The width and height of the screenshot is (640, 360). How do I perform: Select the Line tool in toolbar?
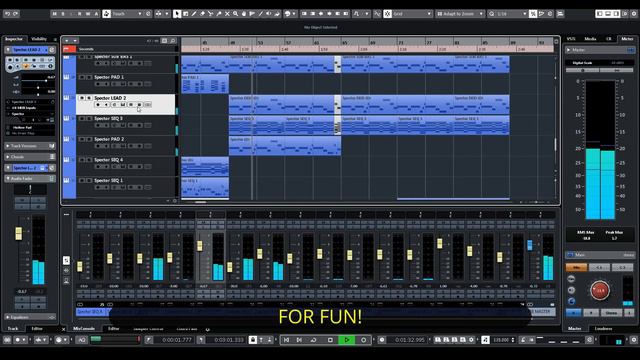[261, 14]
